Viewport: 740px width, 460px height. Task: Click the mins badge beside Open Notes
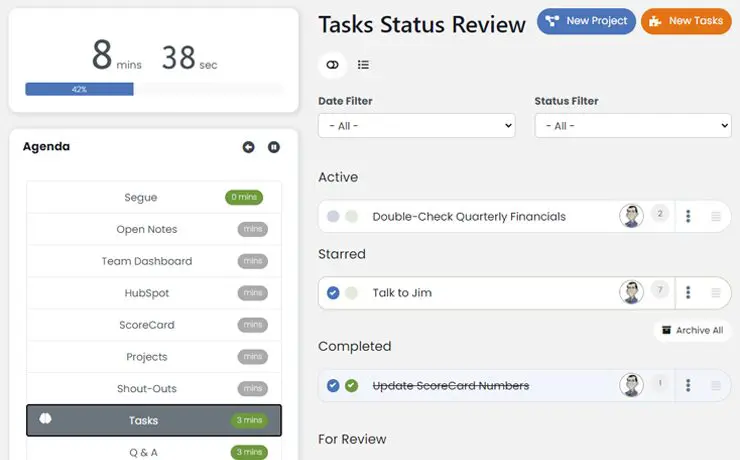click(252, 229)
